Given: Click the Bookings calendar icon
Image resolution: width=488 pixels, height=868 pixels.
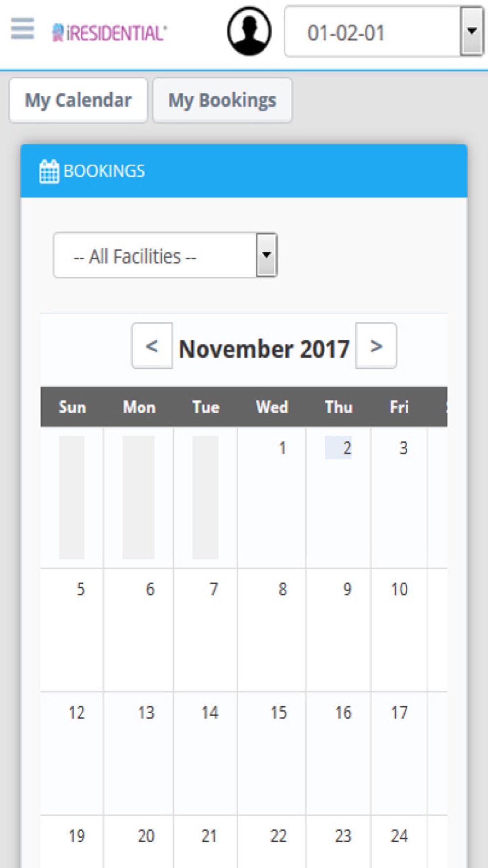Looking at the screenshot, I should click(x=49, y=171).
